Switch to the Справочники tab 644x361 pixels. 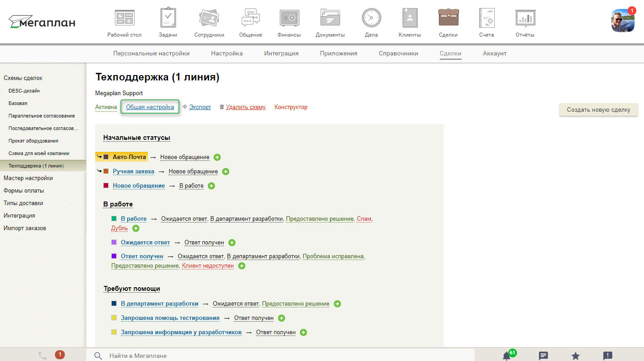(x=398, y=54)
